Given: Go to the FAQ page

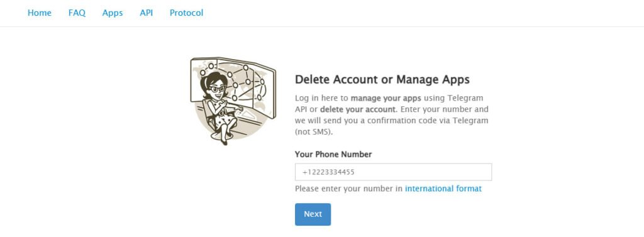Looking at the screenshot, I should (x=77, y=13).
